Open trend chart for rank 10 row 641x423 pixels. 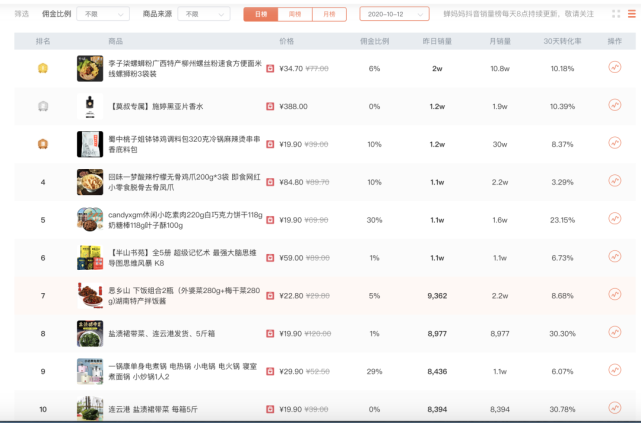tap(614, 408)
